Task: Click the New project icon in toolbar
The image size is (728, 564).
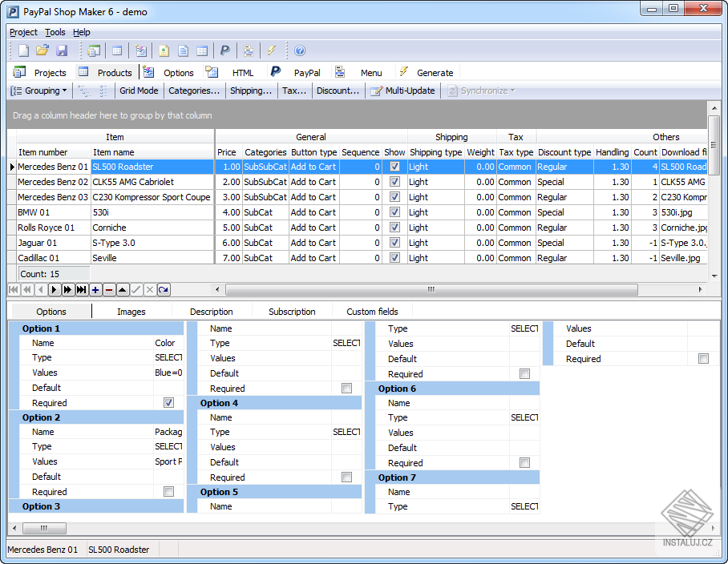Action: point(24,50)
